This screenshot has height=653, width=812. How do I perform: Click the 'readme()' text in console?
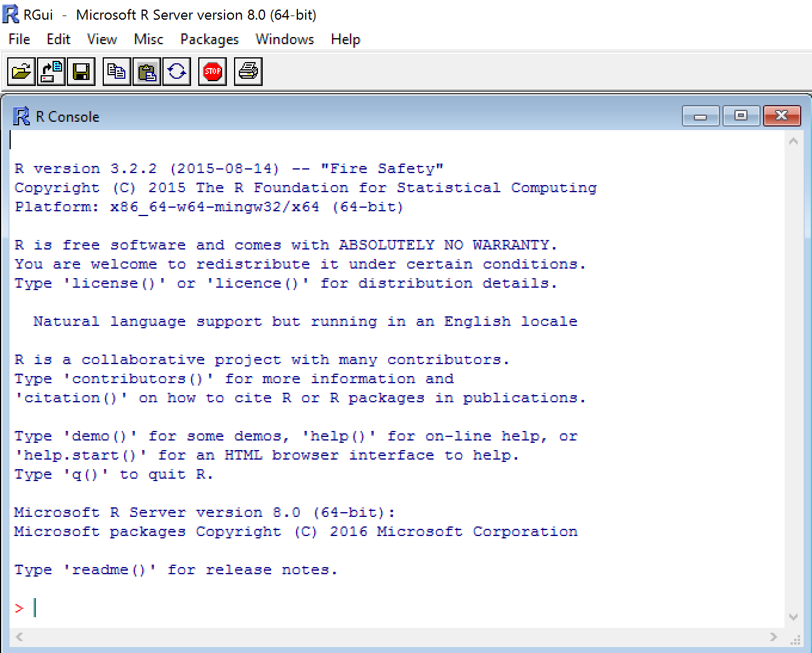[x=110, y=570]
